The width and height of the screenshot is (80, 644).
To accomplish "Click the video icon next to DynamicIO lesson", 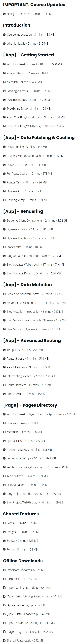I will click(x=4, y=191).
